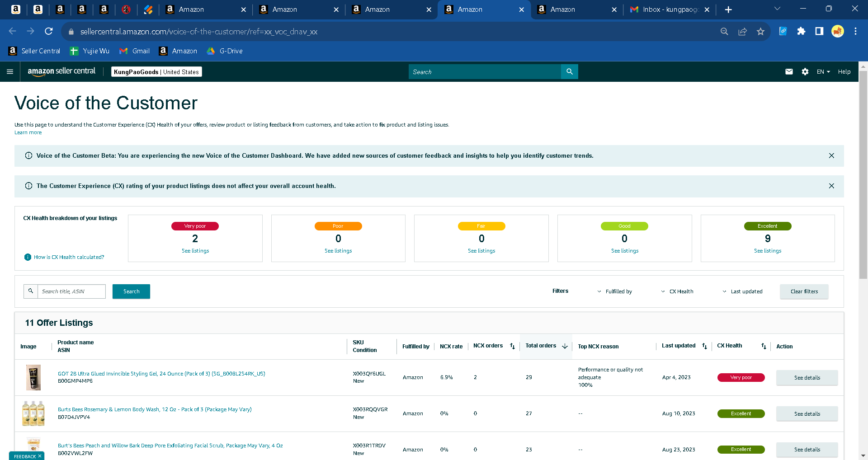This screenshot has width=868, height=460.
Task: Click Help in the Seller Central header
Action: click(844, 71)
